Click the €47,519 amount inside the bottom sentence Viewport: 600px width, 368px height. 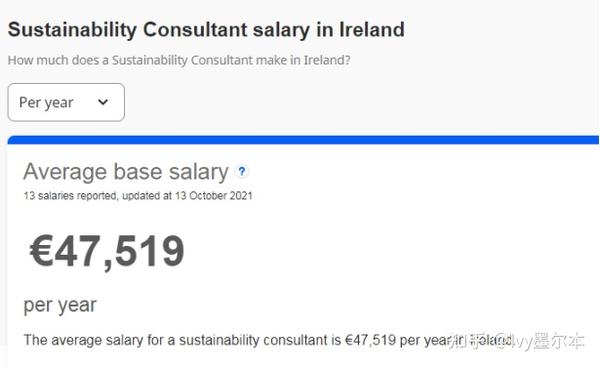point(370,340)
